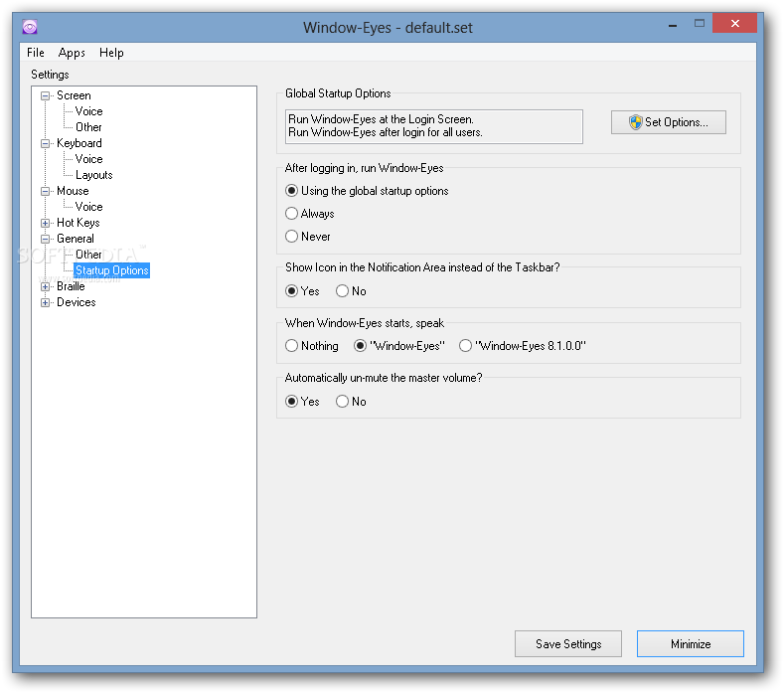Select No for Notification Area icon

(x=351, y=291)
